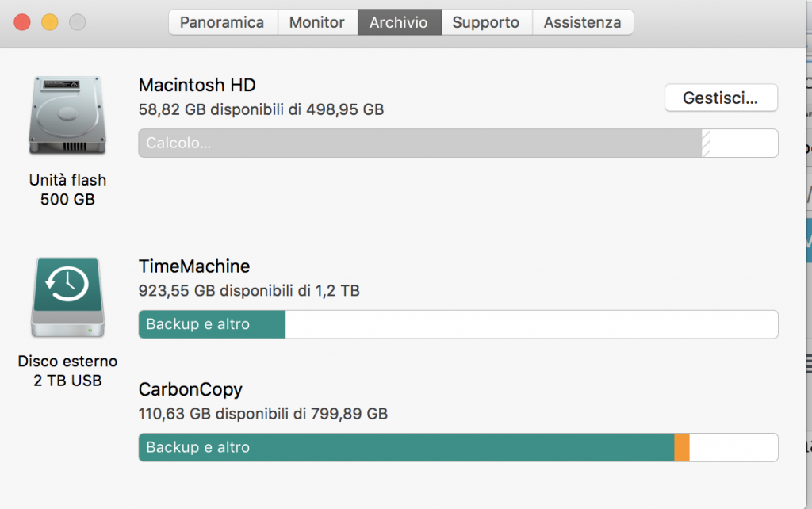812x509 pixels.
Task: Click the Gestisci... button
Action: 721,98
